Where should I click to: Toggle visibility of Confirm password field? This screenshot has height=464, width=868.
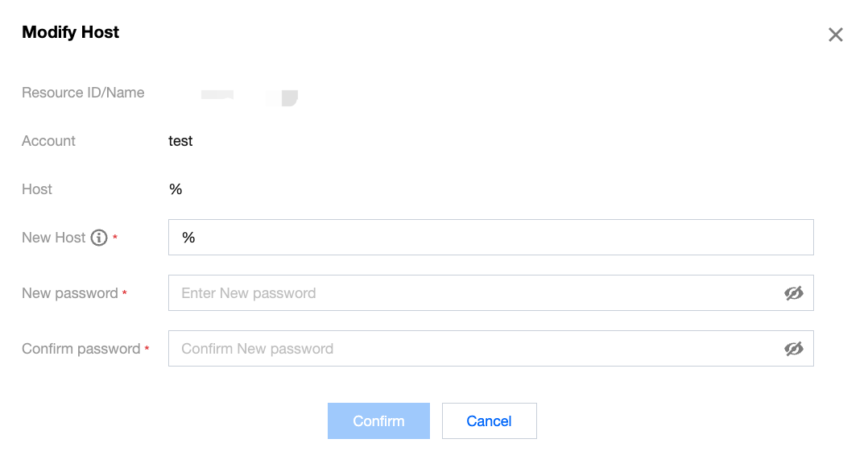793,349
